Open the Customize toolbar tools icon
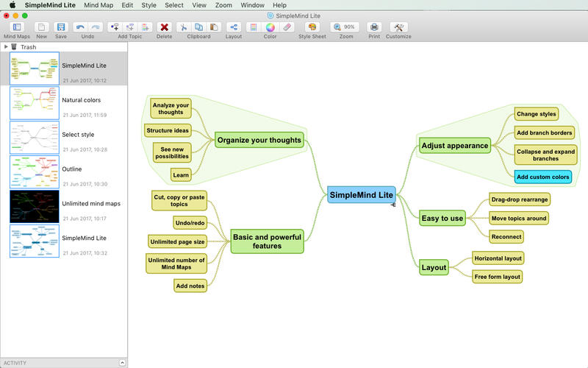The image size is (588, 368). 399,27
